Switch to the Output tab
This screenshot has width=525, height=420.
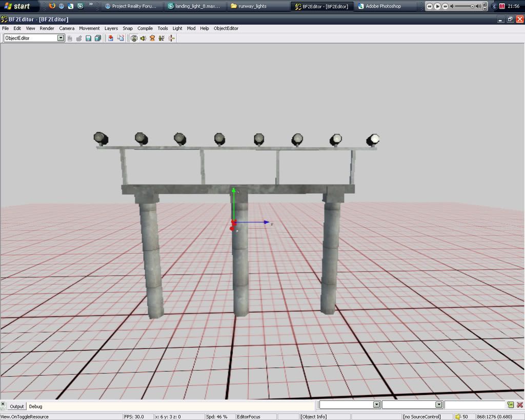[17, 406]
